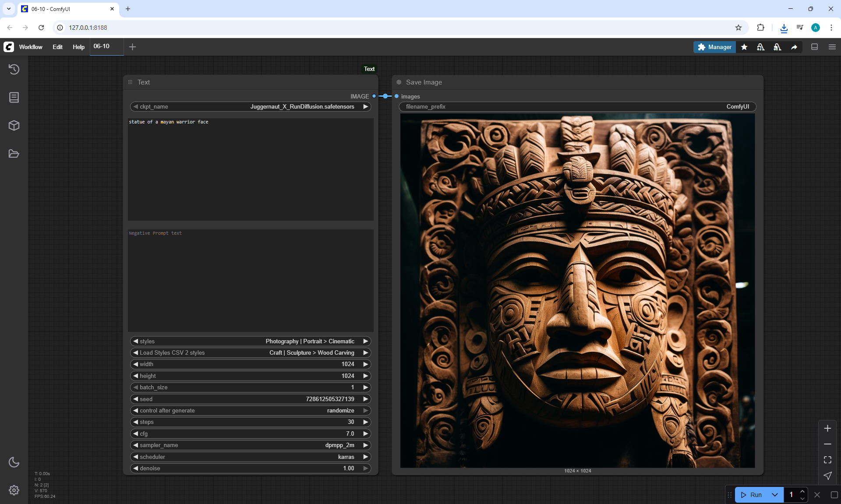Open the sampler_name dpmpp_2m dropdown
This screenshot has height=504, width=841.
251,445
